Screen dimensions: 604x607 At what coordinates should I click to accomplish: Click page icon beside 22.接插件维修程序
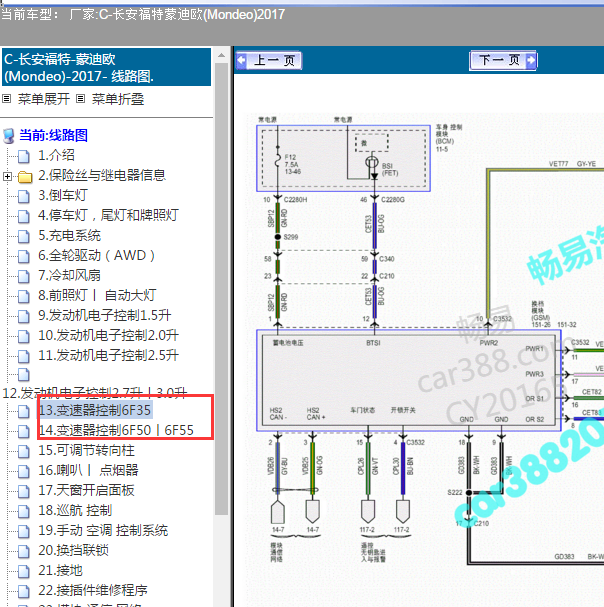(24, 592)
